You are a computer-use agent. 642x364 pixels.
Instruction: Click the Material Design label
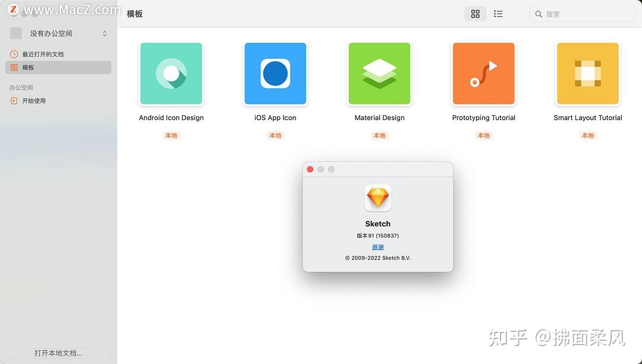[x=379, y=118]
